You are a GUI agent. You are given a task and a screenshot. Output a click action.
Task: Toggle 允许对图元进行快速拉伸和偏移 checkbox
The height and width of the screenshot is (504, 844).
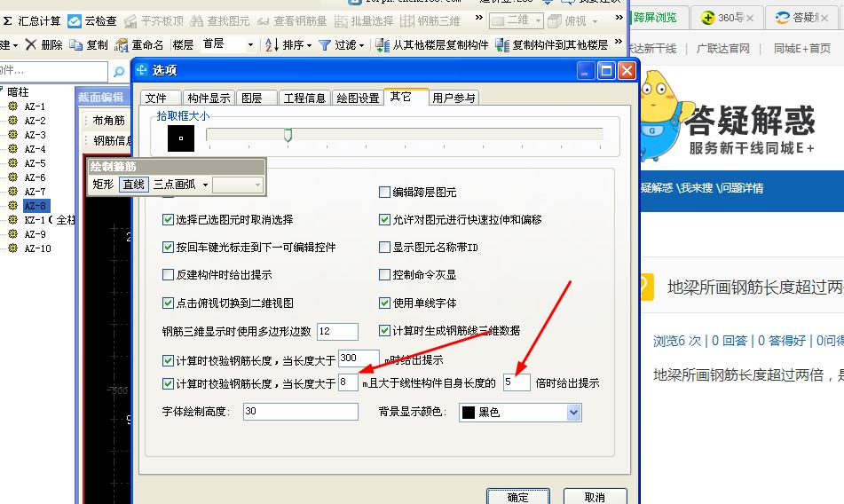click(x=384, y=219)
